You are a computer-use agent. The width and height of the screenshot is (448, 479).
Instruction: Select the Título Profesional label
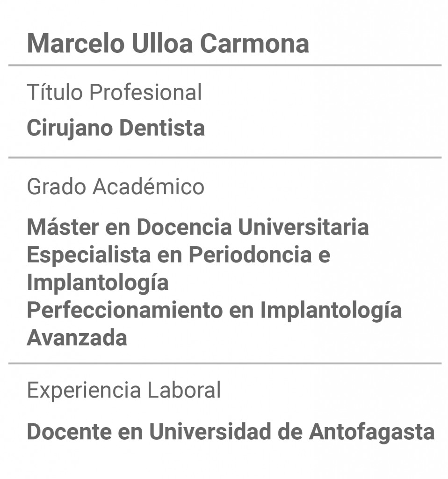coord(114,92)
